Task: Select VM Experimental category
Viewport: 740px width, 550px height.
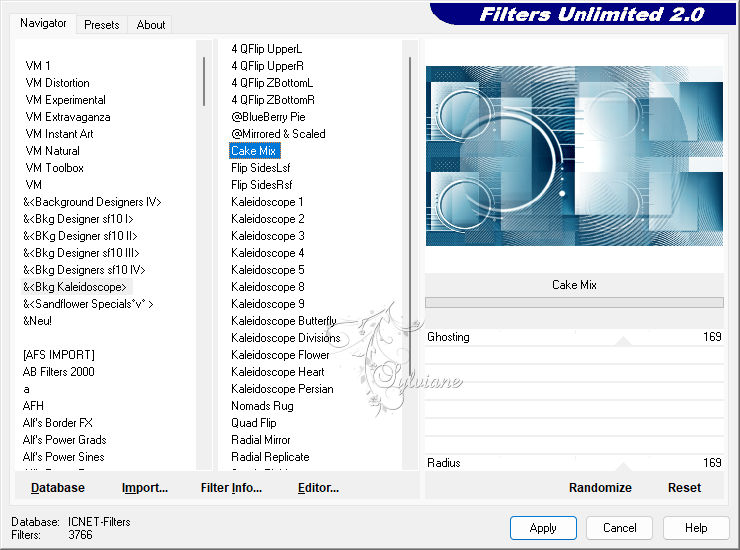Action: (66, 100)
